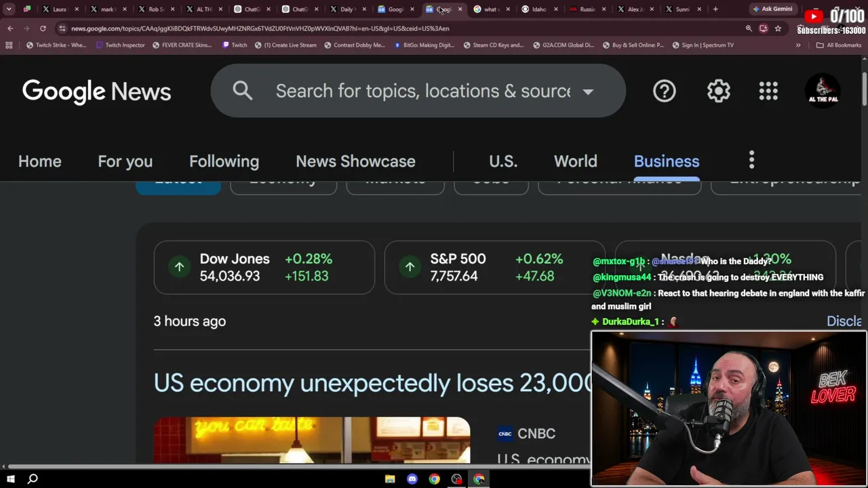868x488 pixels.
Task: Open the article thumbnail image
Action: pyautogui.click(x=311, y=441)
